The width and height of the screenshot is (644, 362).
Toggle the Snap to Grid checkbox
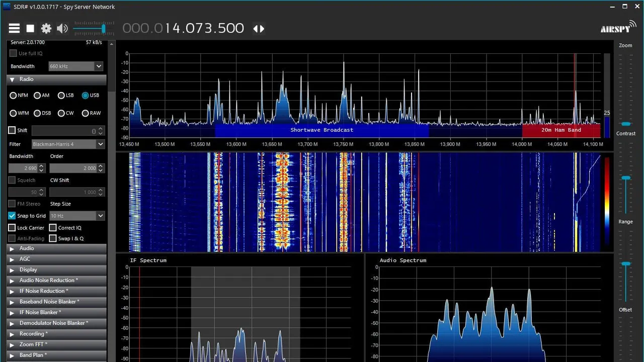click(12, 216)
